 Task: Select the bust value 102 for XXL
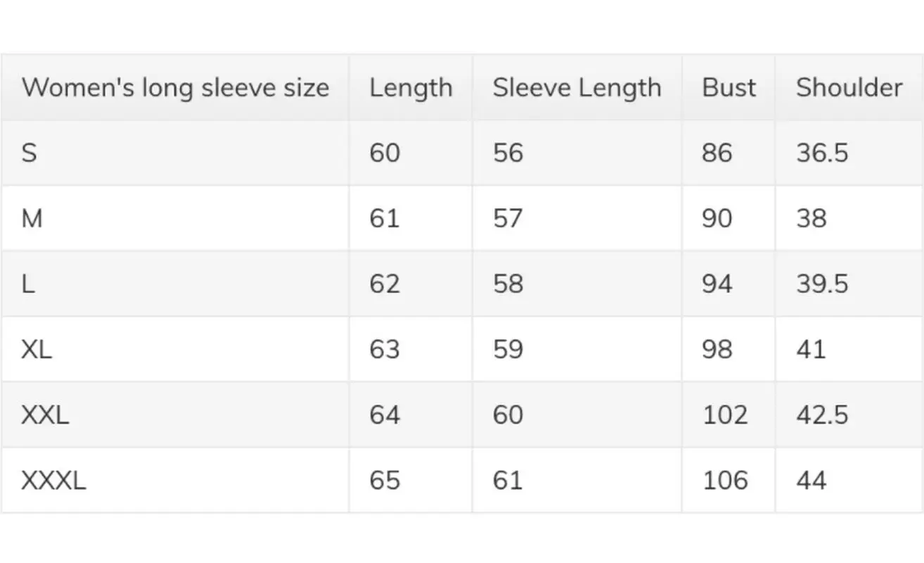tap(725, 415)
